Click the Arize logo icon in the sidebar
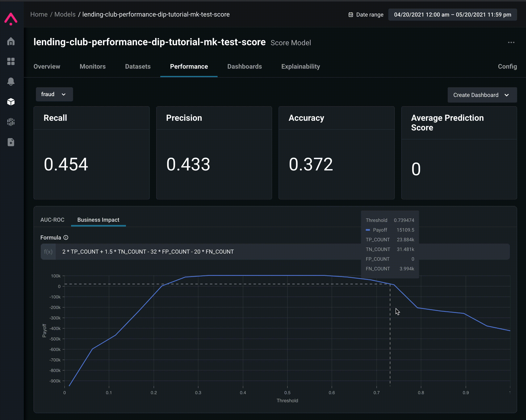Screen dimensions: 526x420 [11, 19]
